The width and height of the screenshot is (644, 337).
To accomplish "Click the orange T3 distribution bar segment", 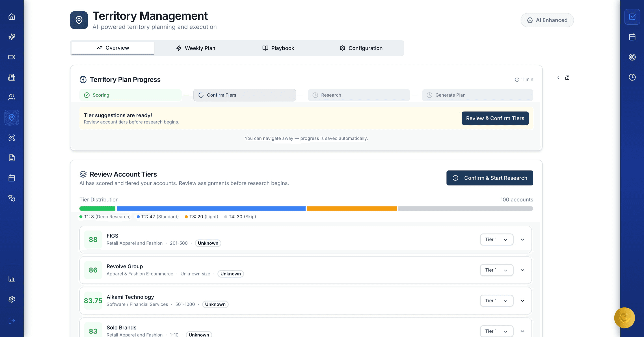I will click(352, 208).
